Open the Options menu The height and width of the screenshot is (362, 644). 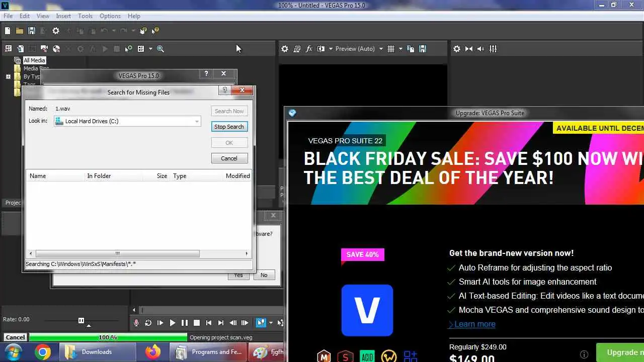point(110,16)
